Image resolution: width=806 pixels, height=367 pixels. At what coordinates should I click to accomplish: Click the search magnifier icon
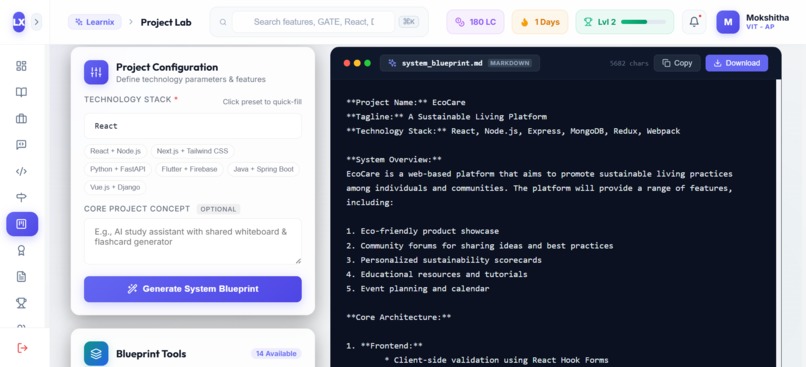(223, 22)
